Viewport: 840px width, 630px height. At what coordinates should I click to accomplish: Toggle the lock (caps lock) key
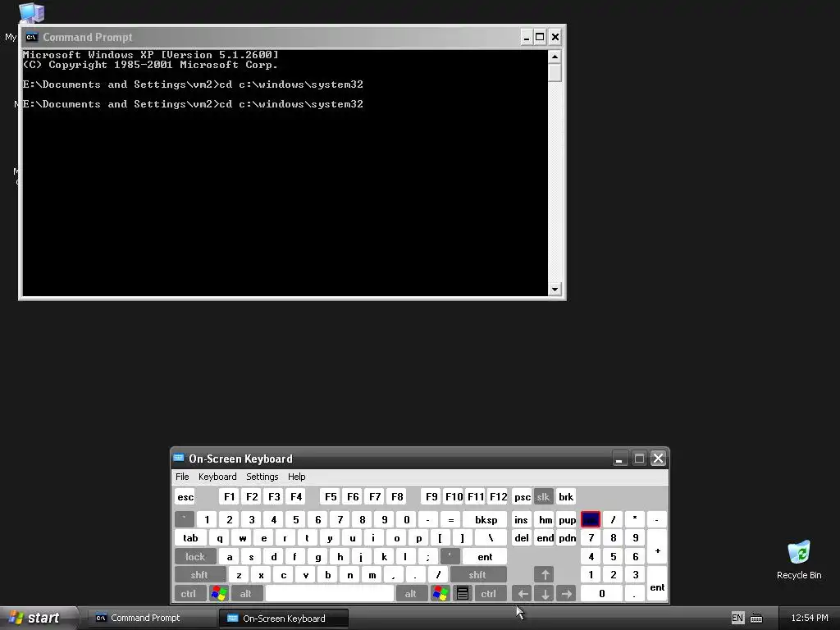coord(195,557)
